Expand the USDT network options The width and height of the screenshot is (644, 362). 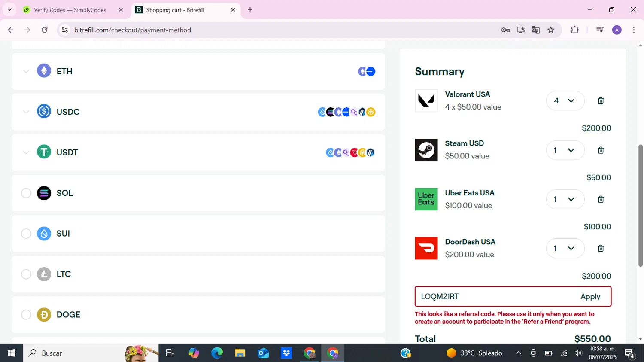26,152
